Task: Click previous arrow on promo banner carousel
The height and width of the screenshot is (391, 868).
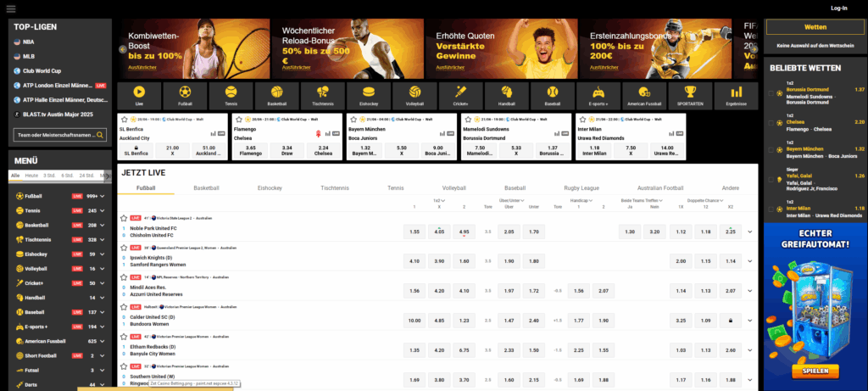Action: (123, 49)
